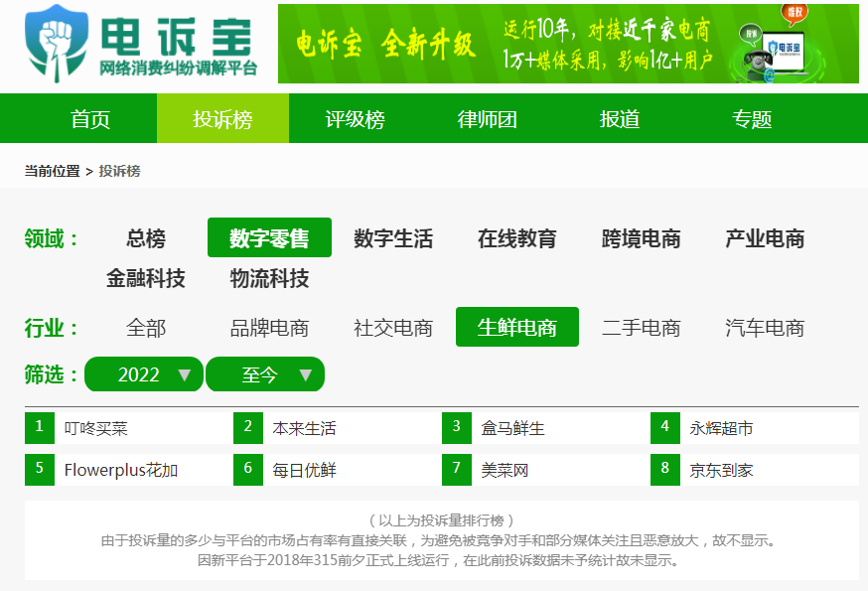Click the （以上为投诉量排行榜） note
Screen dimensions: 868x591
(x=442, y=520)
